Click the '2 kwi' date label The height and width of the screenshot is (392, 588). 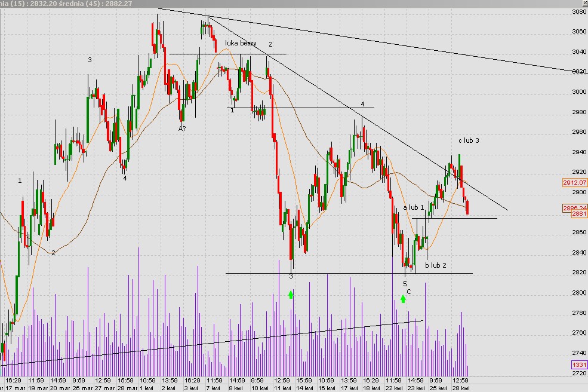(x=168, y=388)
